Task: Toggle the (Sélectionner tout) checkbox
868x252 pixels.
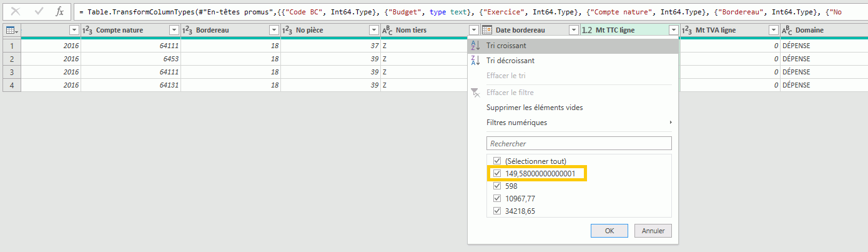Action: [496, 161]
